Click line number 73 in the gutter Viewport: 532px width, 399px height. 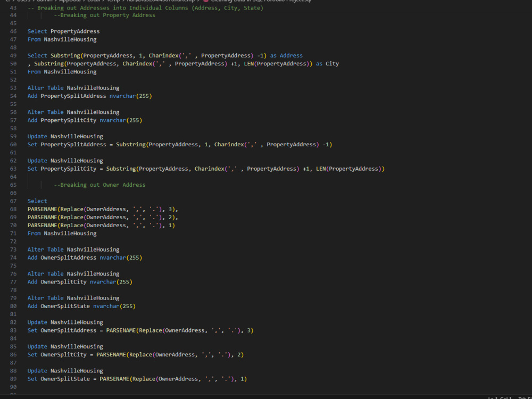pos(13,250)
